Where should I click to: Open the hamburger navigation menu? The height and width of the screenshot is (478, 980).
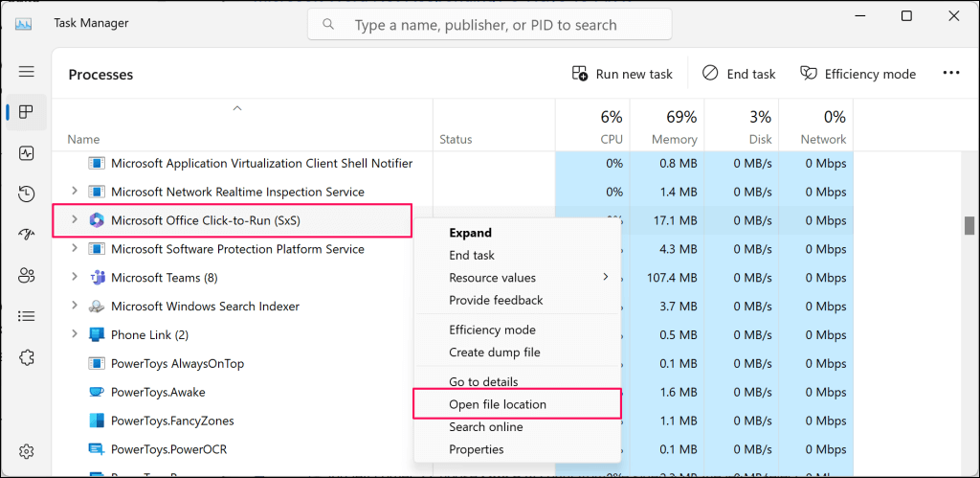27,72
